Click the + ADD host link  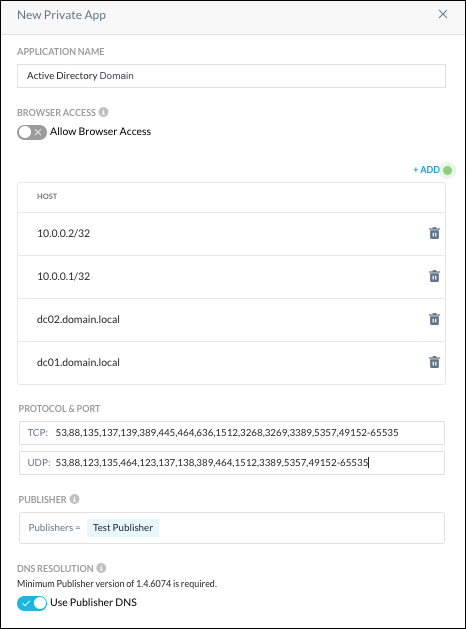click(x=427, y=170)
